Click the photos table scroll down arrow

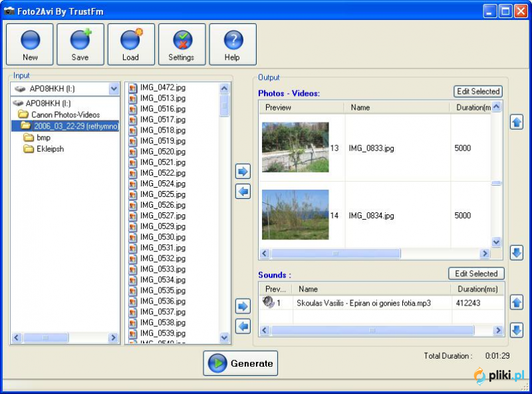[x=496, y=242]
